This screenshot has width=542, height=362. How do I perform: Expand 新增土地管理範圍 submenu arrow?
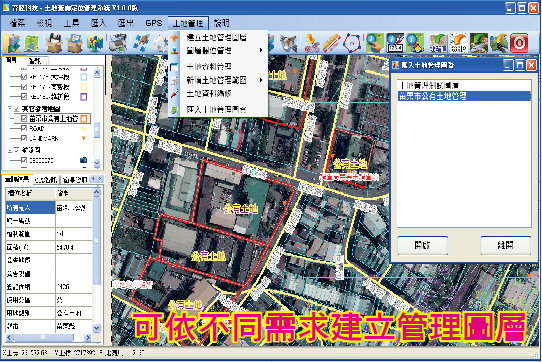261,80
